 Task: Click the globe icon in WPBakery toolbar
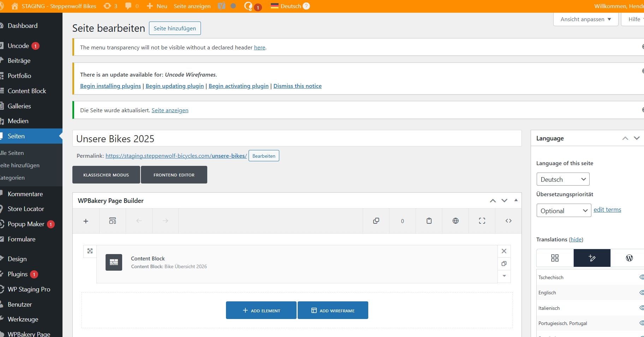pyautogui.click(x=455, y=221)
